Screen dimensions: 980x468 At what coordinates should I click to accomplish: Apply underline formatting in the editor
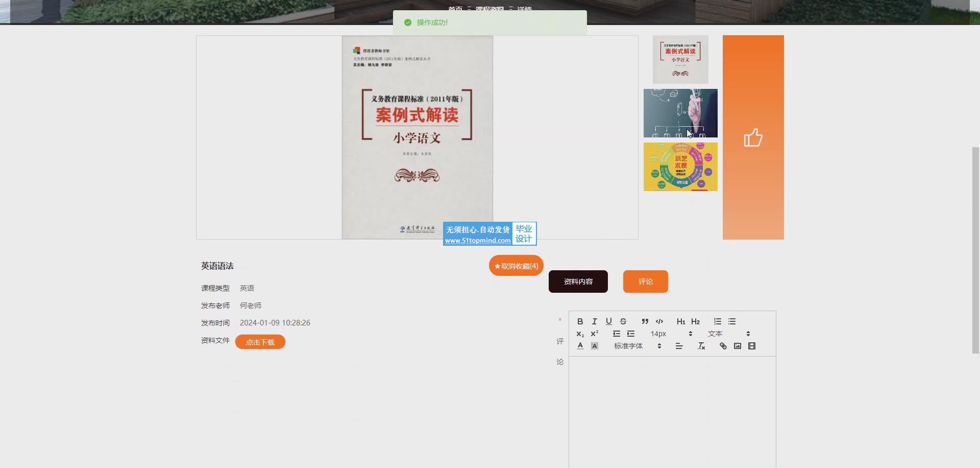(608, 321)
